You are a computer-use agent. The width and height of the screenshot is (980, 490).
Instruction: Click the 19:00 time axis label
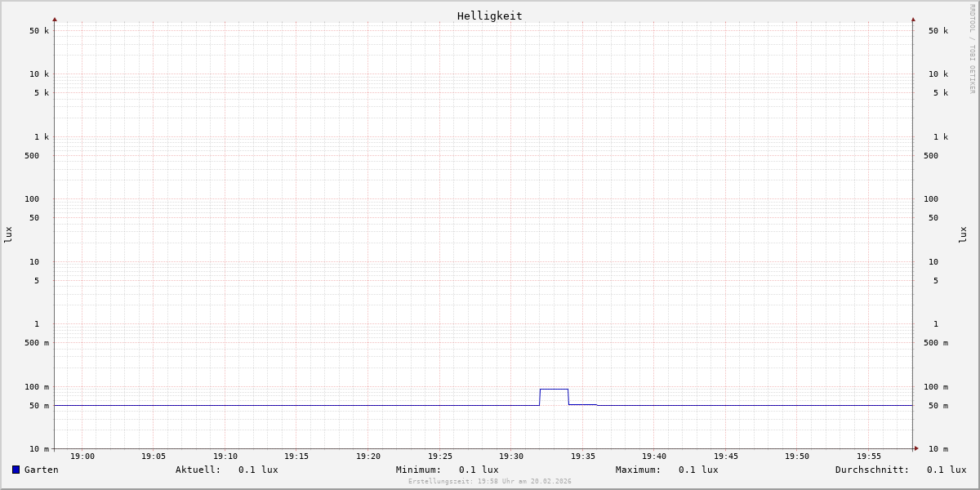pos(82,457)
